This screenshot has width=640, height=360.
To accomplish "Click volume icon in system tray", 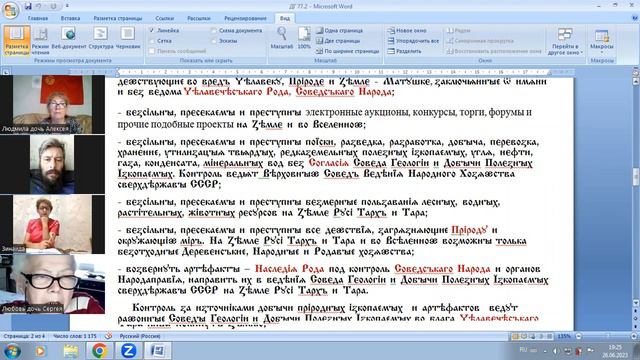I will (x=556, y=351).
